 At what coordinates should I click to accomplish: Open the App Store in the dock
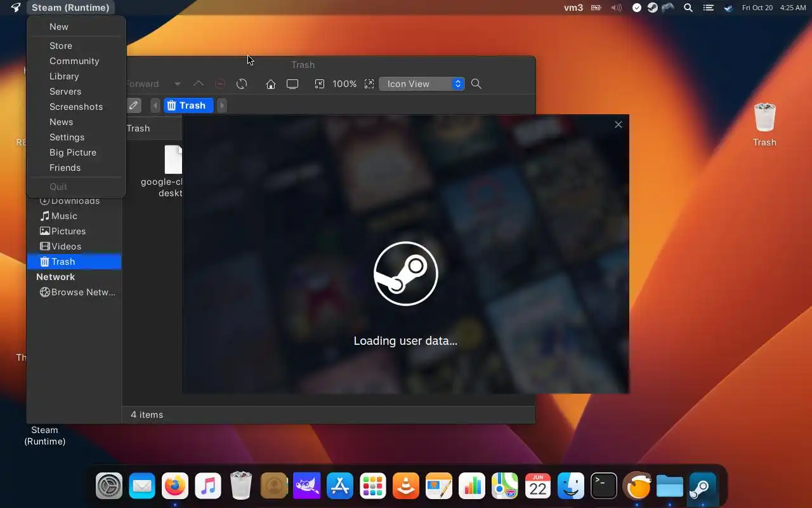(340, 487)
